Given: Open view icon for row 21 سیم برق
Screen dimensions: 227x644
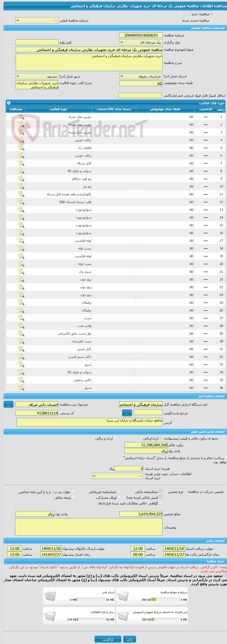Looking at the screenshot, I should click(21, 272).
